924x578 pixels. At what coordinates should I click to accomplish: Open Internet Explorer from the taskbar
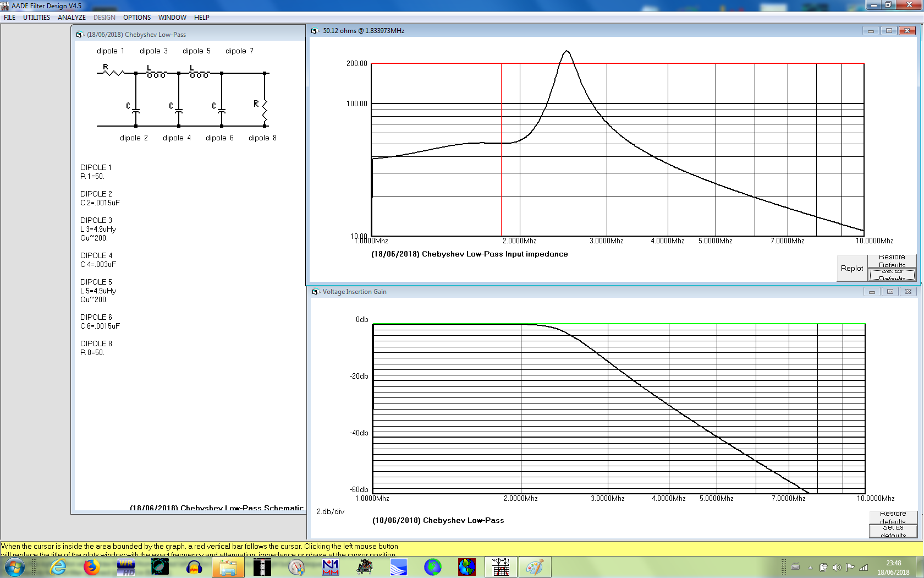[58, 566]
